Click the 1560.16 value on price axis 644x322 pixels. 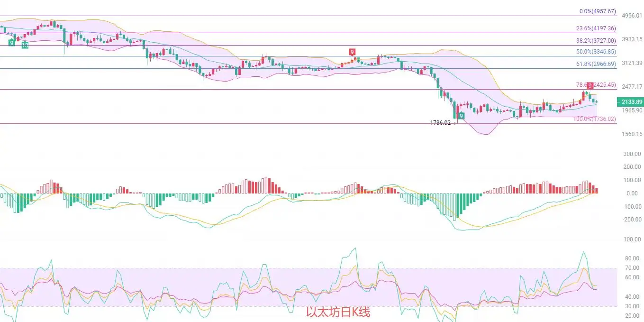coord(632,134)
